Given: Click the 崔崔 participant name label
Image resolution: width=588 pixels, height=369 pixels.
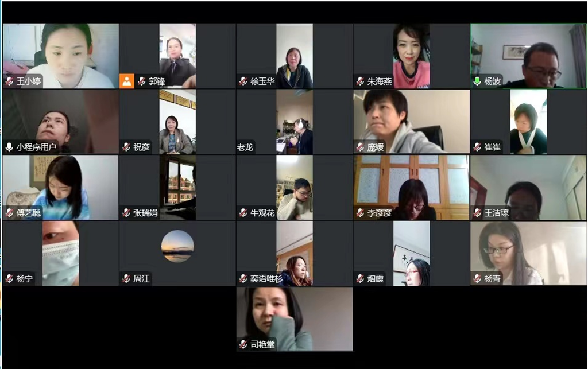Looking at the screenshot, I should click(x=492, y=147).
